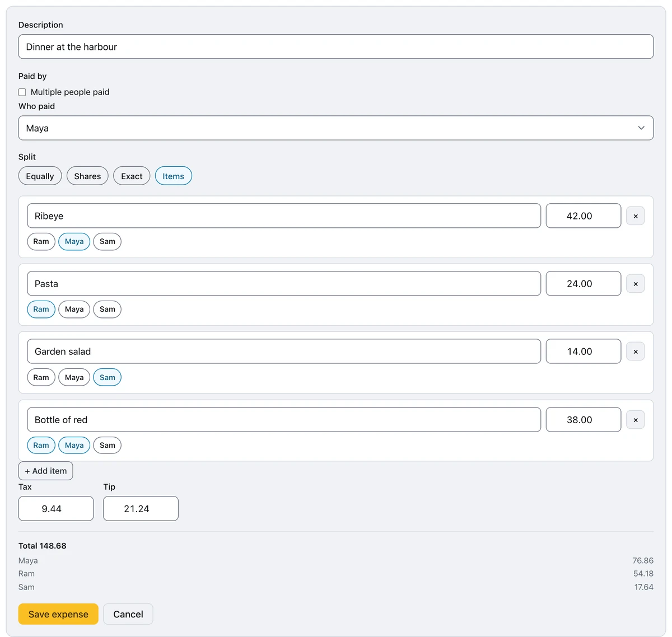Toggle Sam on the Ribeye item

coord(107,242)
